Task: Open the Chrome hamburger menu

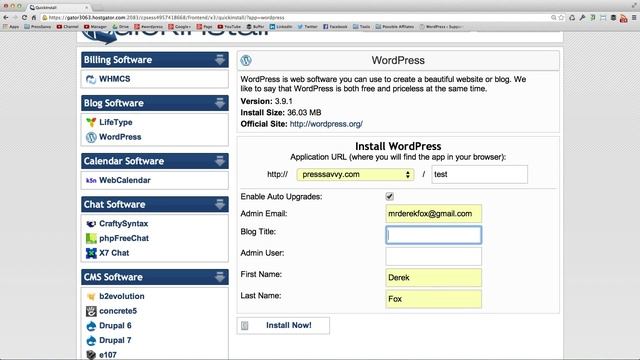Action: click(x=634, y=18)
